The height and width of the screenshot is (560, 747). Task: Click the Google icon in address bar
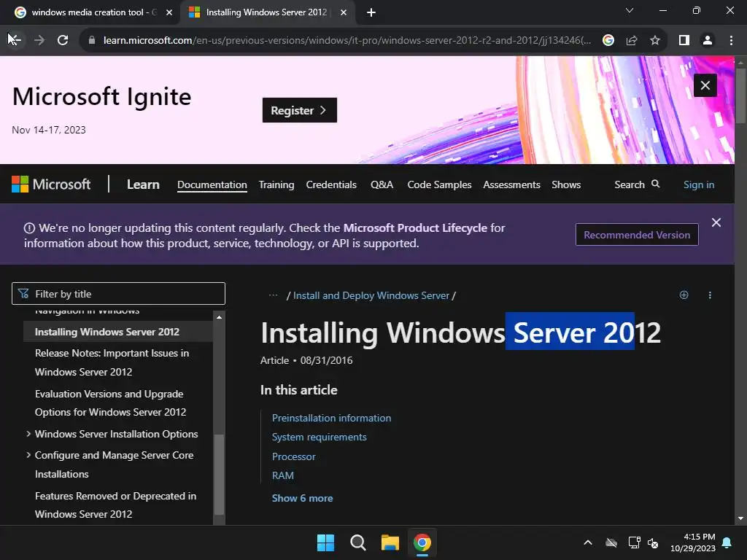[x=608, y=40]
